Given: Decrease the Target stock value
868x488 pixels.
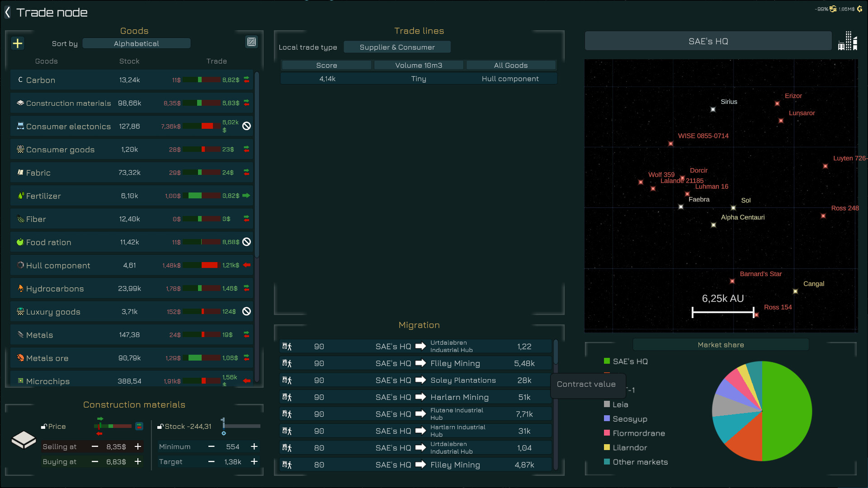Looking at the screenshot, I should [x=211, y=462].
